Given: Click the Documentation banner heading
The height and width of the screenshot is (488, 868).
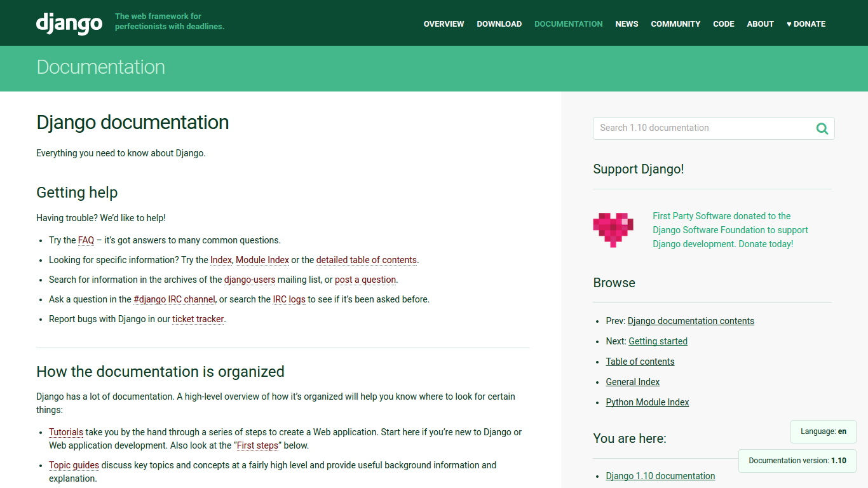Looking at the screenshot, I should point(100,67).
